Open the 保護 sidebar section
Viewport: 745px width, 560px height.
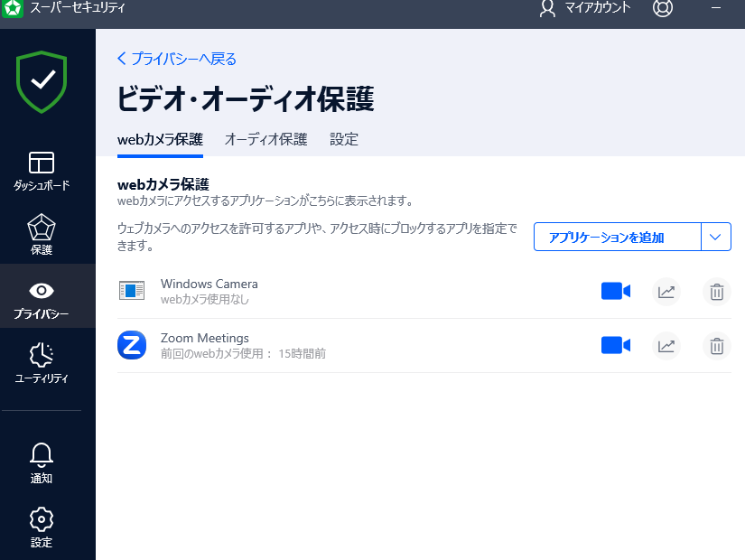pyautogui.click(x=42, y=235)
